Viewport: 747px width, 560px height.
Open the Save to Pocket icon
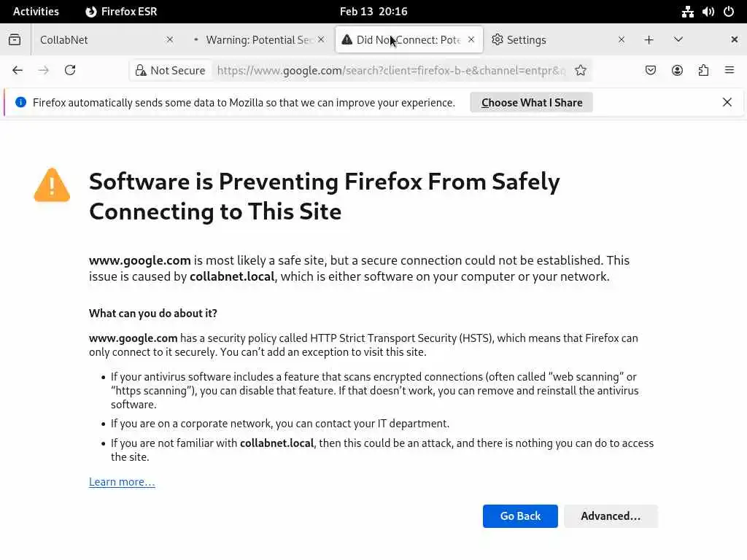click(651, 70)
